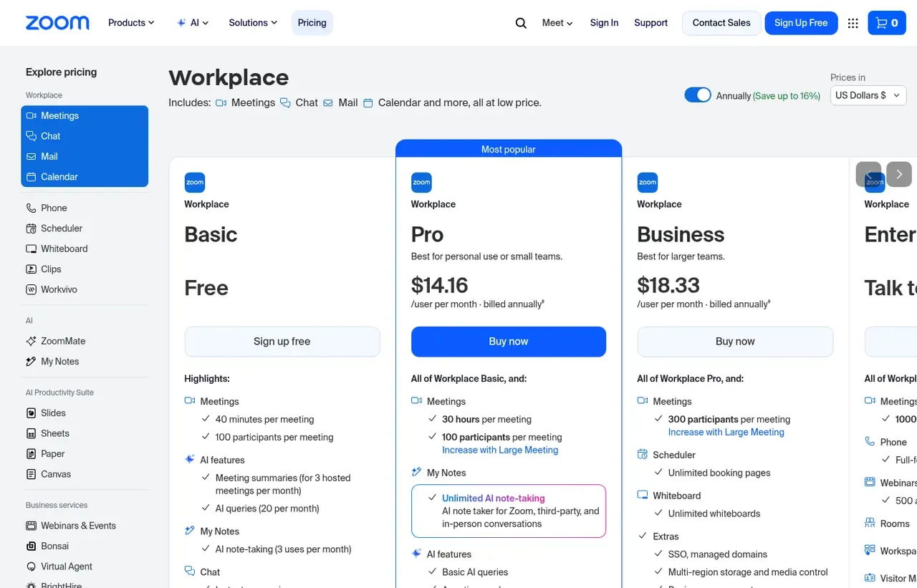Expand the Meet dropdown

point(557,23)
